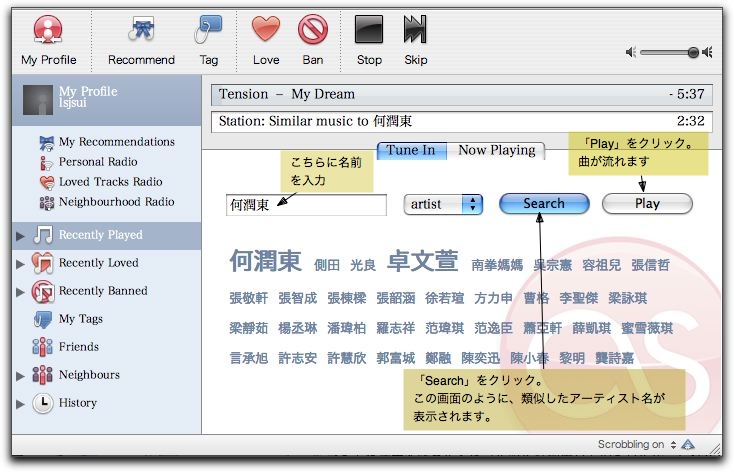Open the artist type dropdown
The height and width of the screenshot is (472, 734).
443,205
